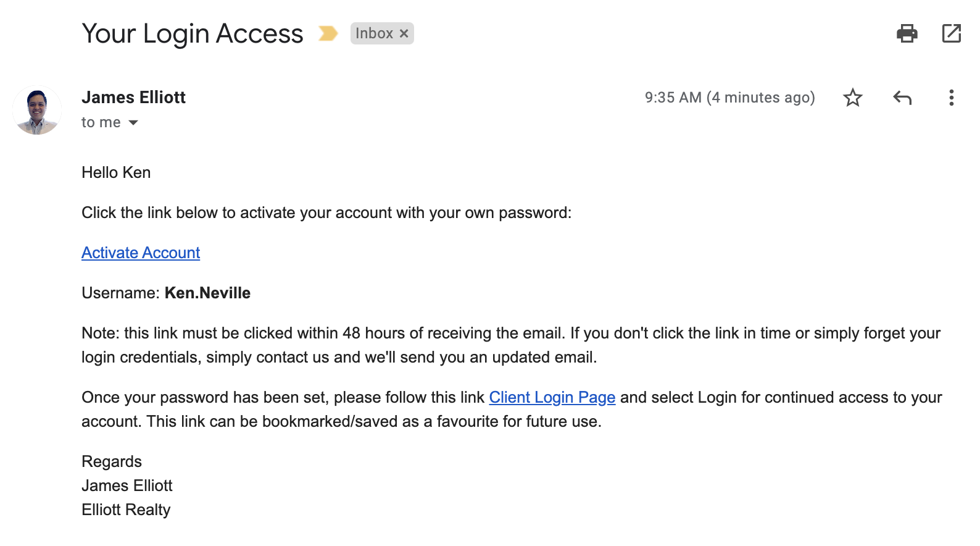This screenshot has height=546, width=980.
Task: Print this email using the printer icon
Action: tap(907, 33)
